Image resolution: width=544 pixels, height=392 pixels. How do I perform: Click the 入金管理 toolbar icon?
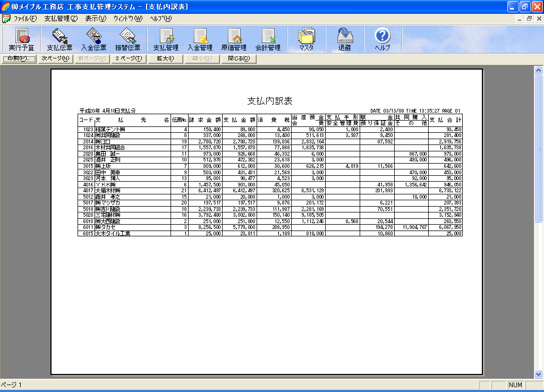click(x=200, y=39)
